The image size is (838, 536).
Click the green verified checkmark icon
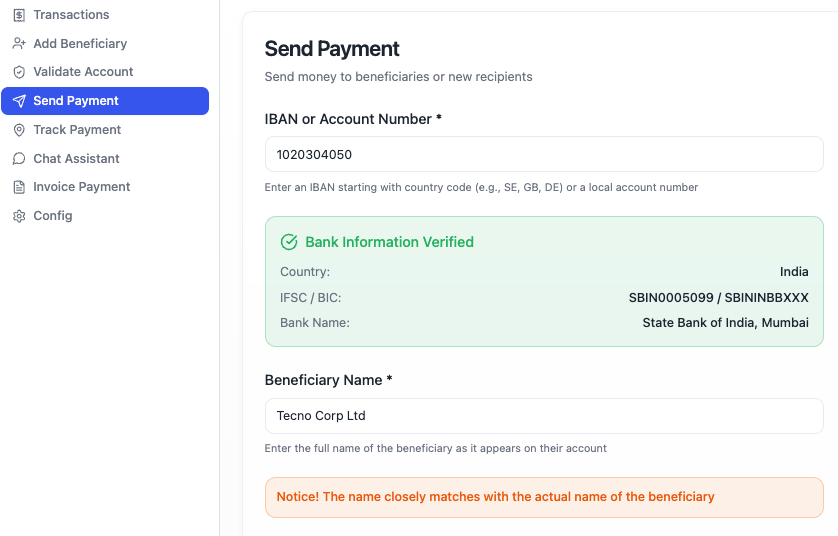tap(289, 242)
